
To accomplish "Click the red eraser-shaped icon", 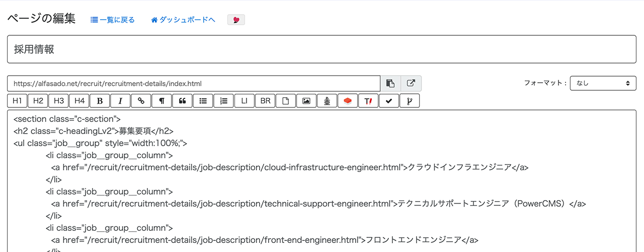I will 348,101.
